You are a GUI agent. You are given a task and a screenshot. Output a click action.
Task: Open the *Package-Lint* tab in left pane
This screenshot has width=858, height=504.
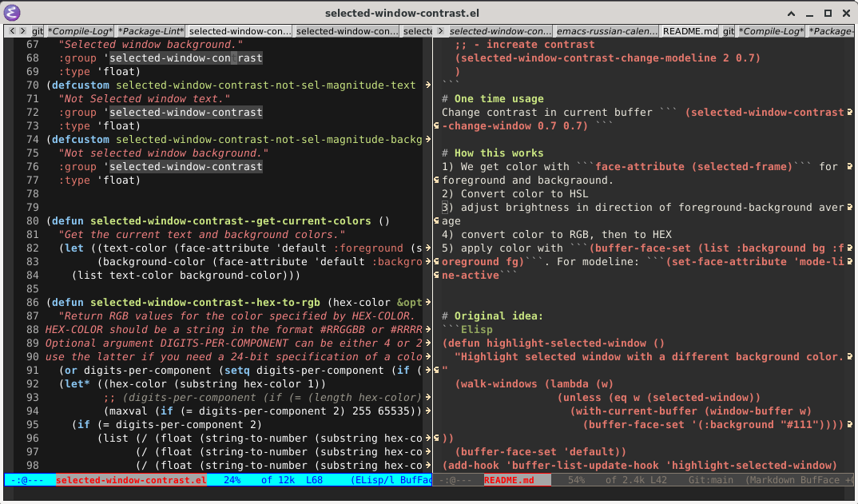coord(150,31)
